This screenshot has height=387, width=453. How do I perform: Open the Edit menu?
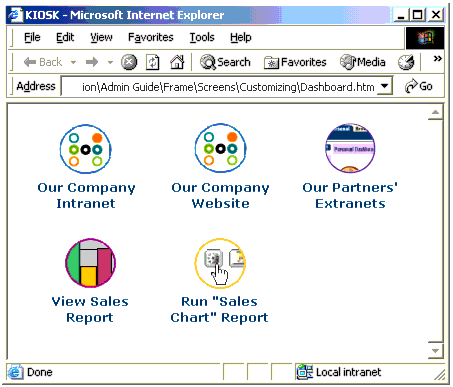click(65, 37)
